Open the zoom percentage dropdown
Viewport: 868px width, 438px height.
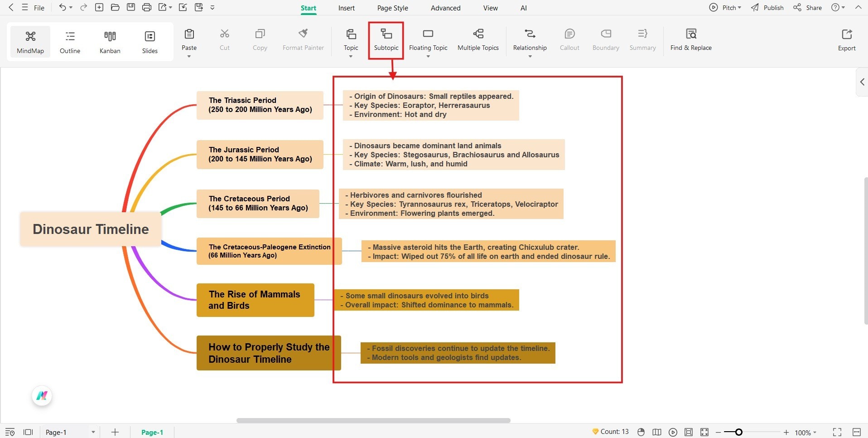click(805, 432)
